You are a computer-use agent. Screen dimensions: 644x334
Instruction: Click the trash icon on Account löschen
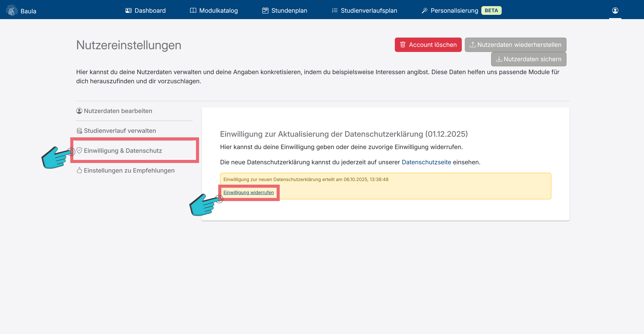[403, 45]
